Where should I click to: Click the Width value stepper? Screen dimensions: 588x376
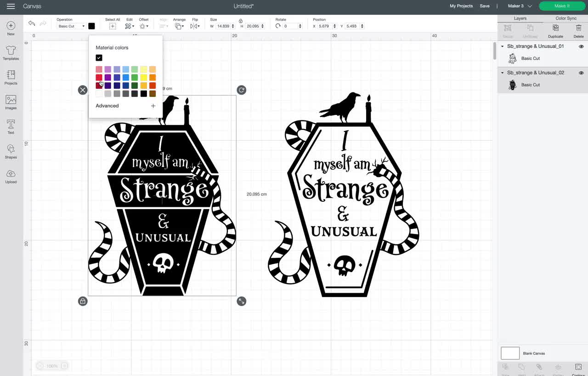[233, 26]
